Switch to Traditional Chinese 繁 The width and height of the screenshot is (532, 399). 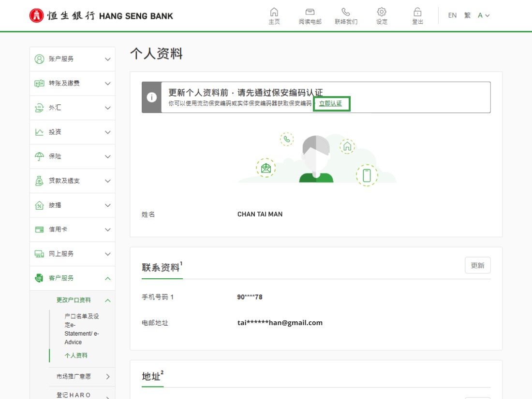coord(467,15)
